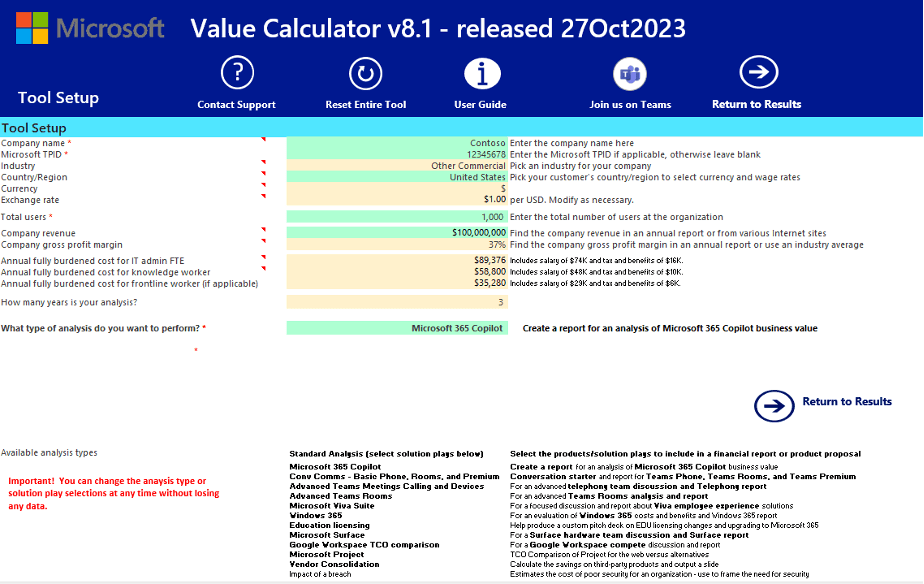Viewport: 924px width, 584px height.
Task: Click the User Guide label
Action: [x=480, y=104]
